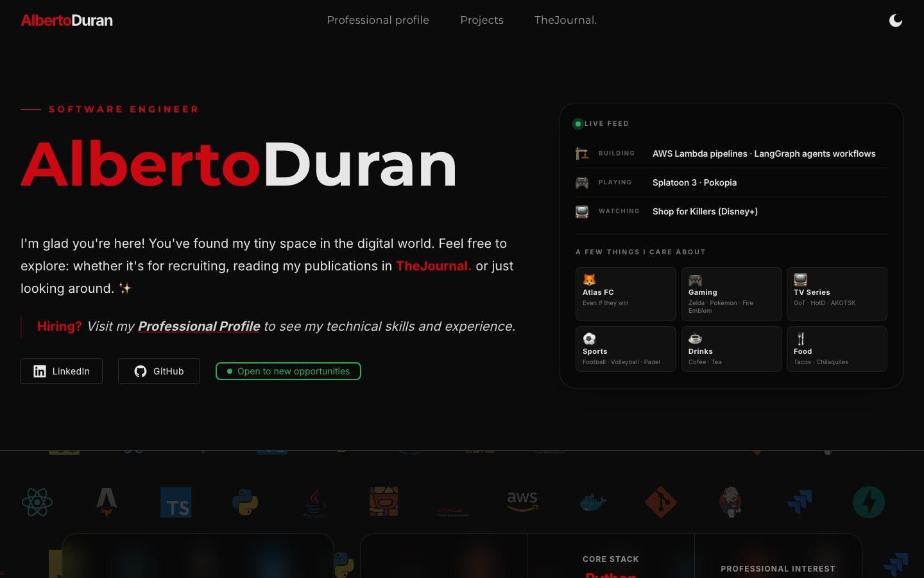Follow the TheJournal. link in the intro
This screenshot has width=924, height=578.
coord(434,266)
